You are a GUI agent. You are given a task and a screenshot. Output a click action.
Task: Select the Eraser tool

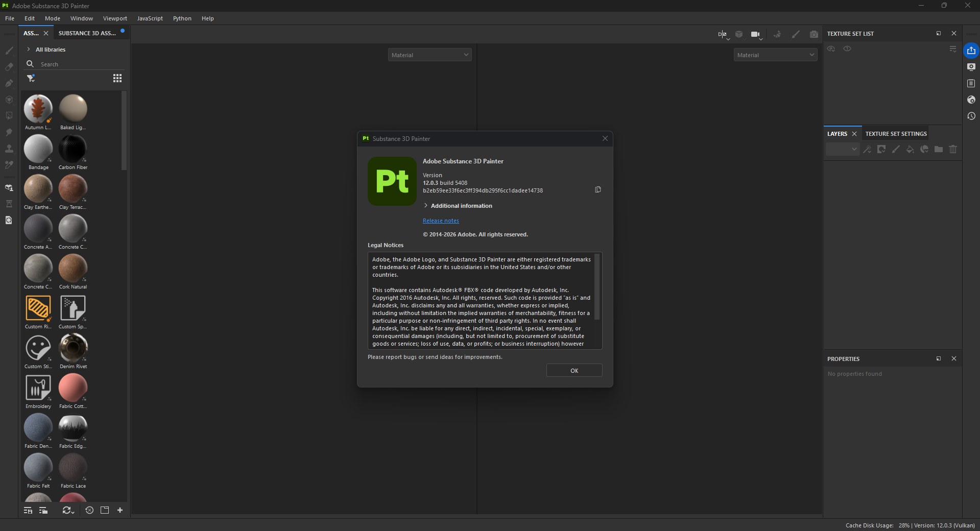9,67
